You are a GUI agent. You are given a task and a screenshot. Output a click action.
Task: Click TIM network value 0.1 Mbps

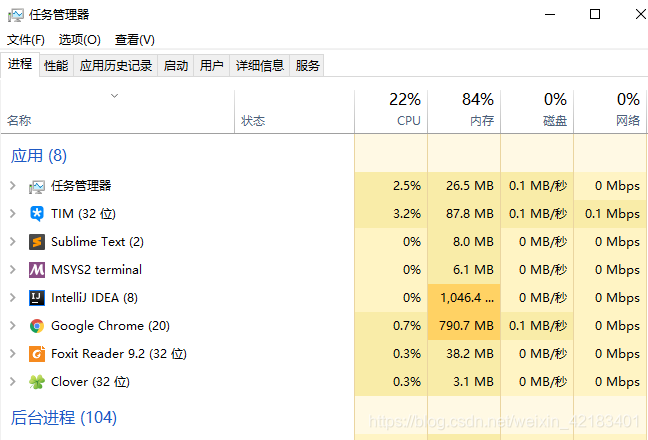tap(612, 214)
